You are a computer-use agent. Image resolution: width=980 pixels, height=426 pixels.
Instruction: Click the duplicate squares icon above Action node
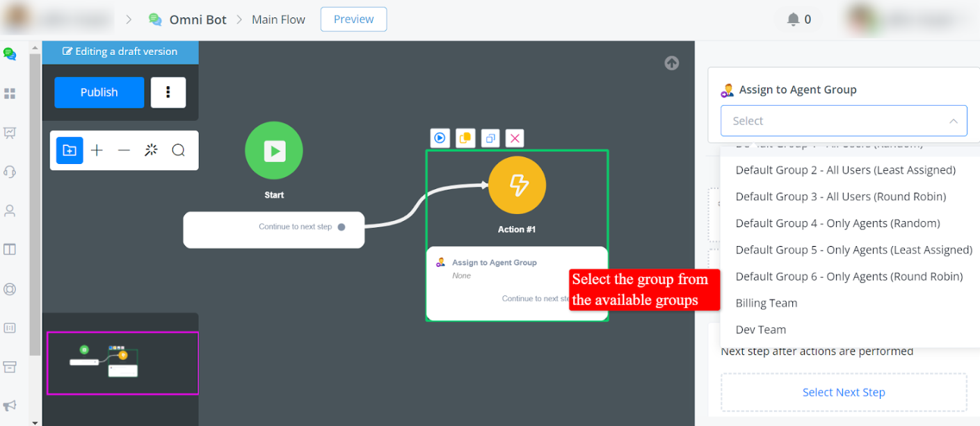[x=490, y=138]
